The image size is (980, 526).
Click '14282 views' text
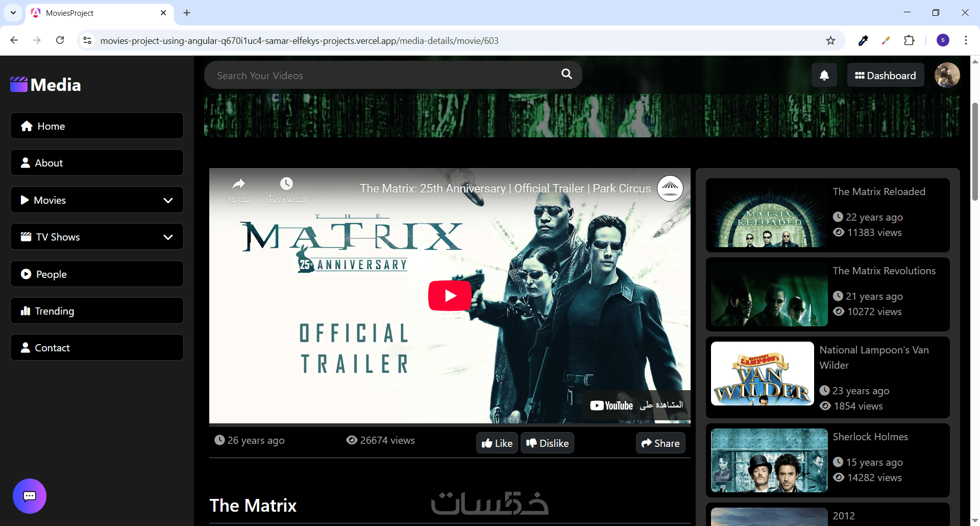click(x=874, y=477)
